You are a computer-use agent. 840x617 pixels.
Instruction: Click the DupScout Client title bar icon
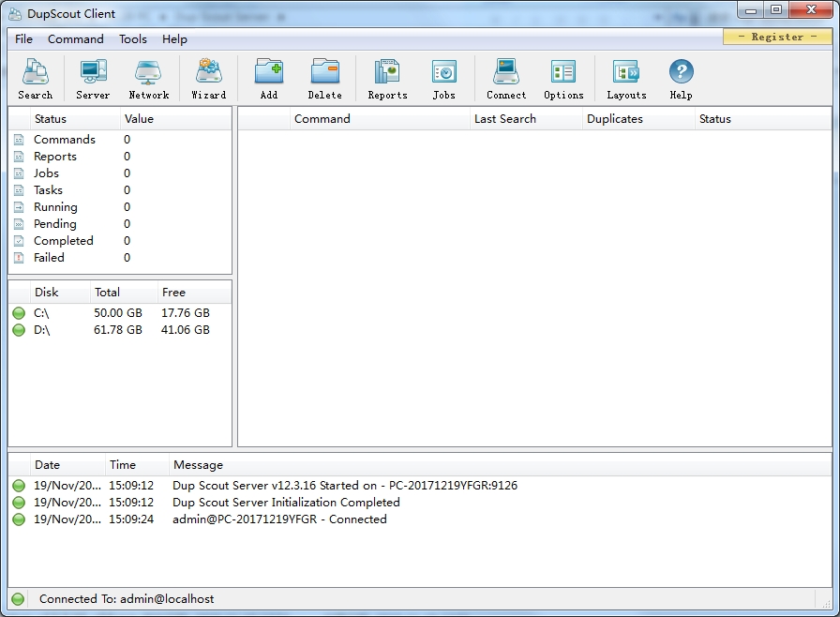coord(16,13)
